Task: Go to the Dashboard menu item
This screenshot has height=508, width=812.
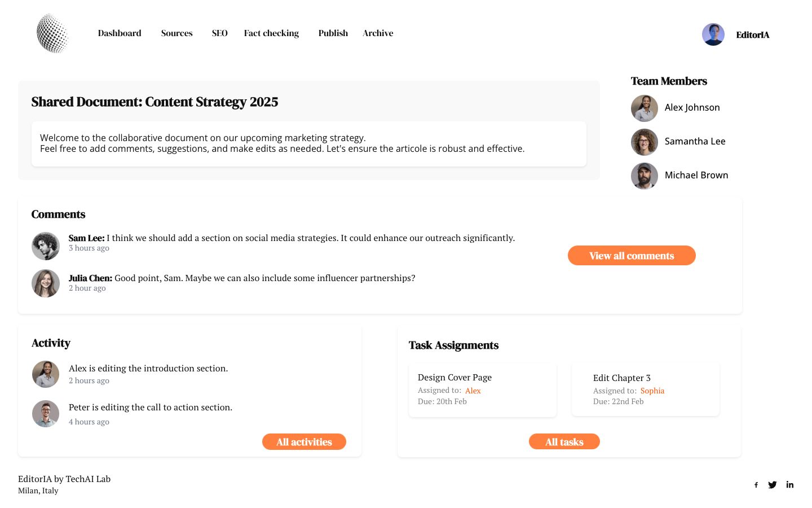Action: [x=120, y=33]
